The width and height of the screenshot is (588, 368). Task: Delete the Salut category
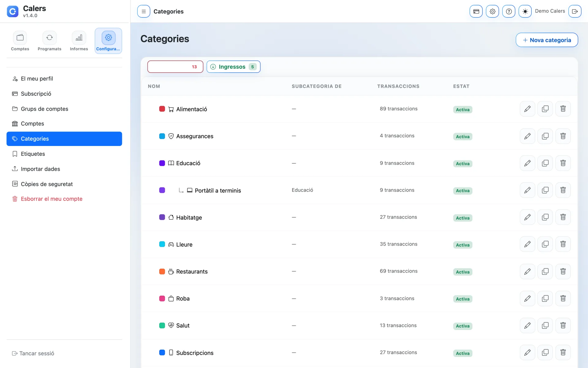click(x=563, y=325)
